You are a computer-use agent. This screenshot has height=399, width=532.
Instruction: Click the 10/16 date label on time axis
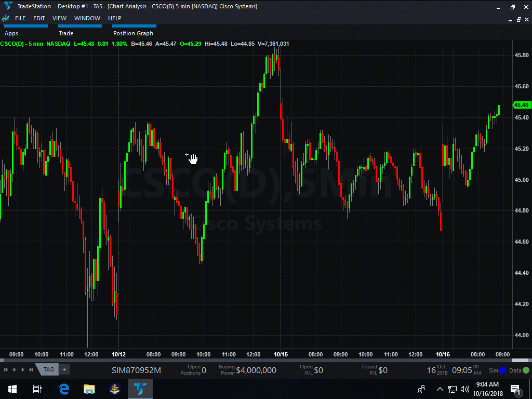click(x=443, y=354)
